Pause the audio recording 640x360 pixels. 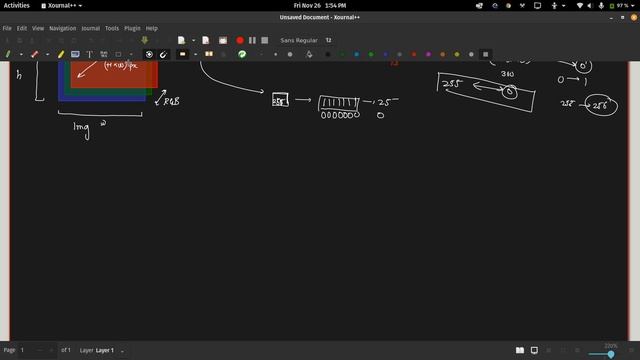[252, 40]
